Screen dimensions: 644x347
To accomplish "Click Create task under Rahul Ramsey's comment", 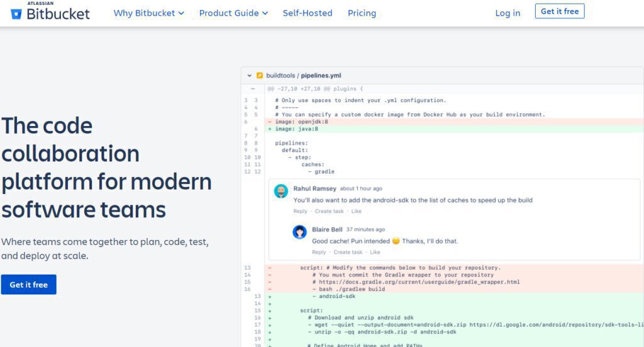I will [330, 212].
